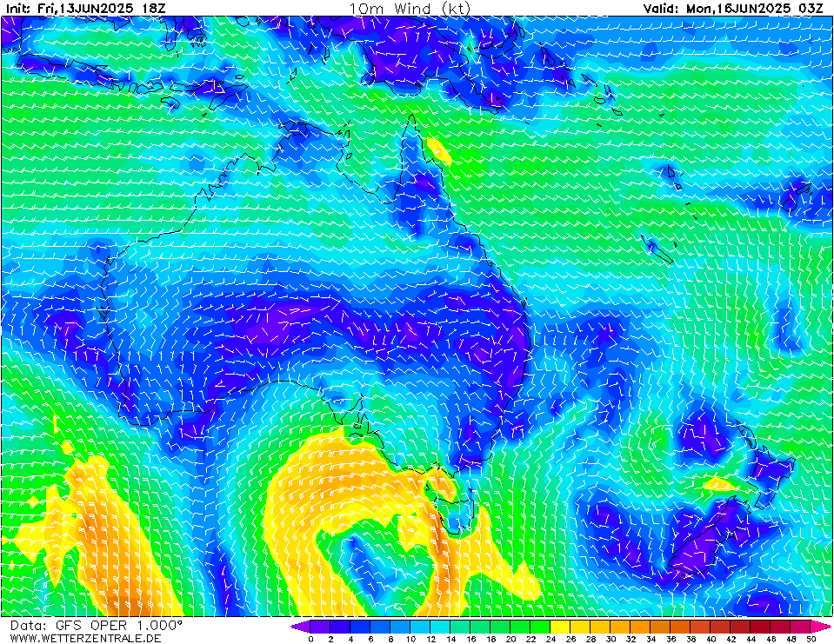Click the legend swatch between 42 and 44
The image size is (834, 644).
coord(741,627)
